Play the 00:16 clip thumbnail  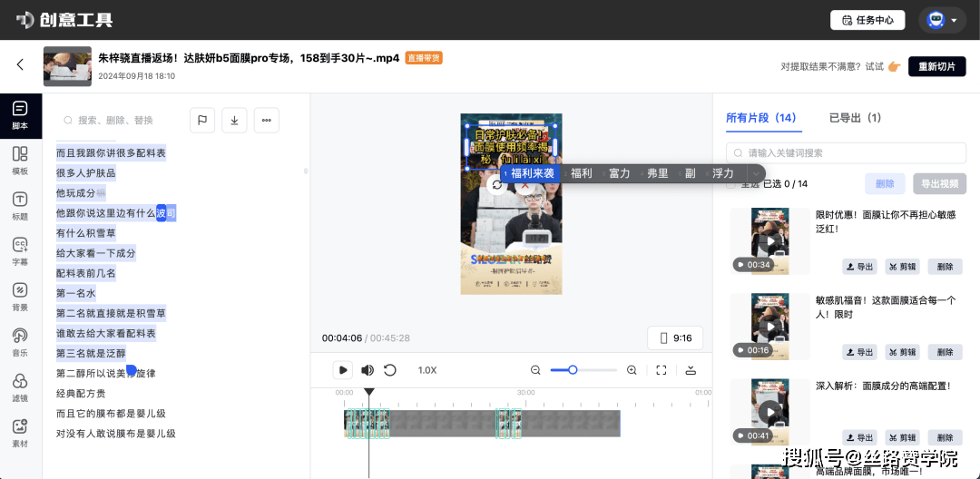click(x=770, y=327)
